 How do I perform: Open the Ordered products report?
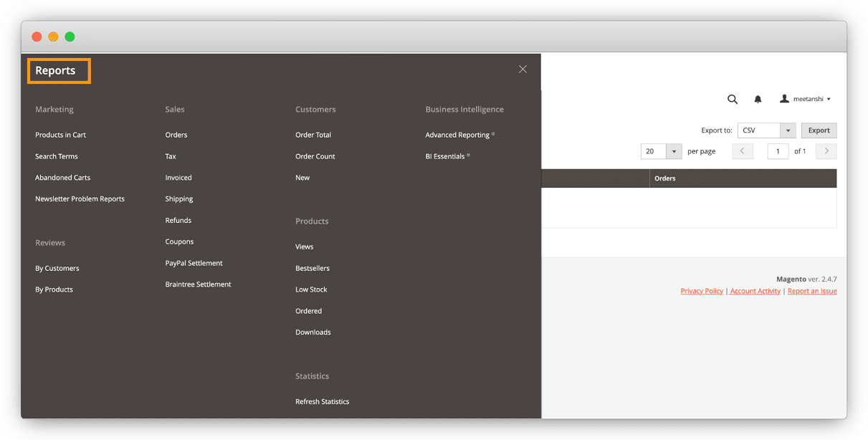pos(309,311)
